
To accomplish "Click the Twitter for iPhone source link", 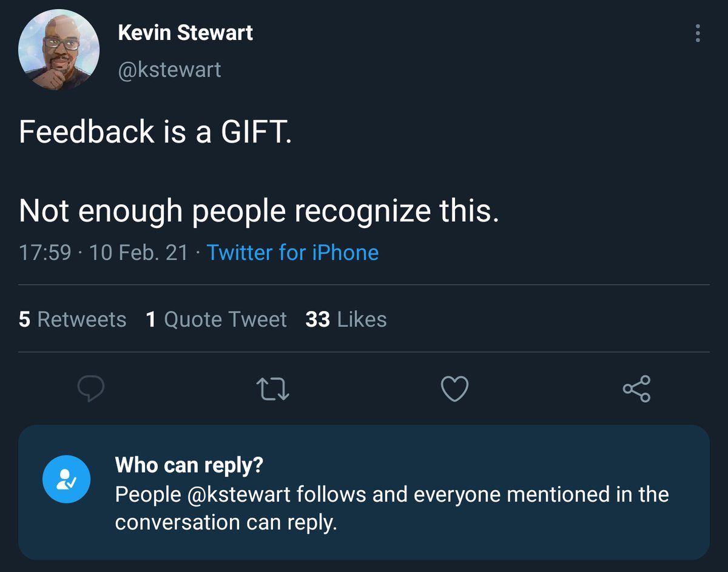I will click(292, 252).
